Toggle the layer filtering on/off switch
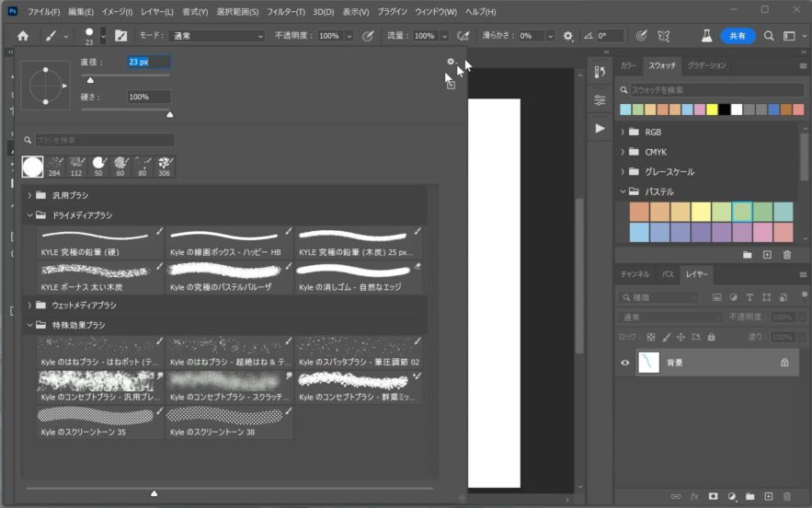The height and width of the screenshot is (508, 812). (x=804, y=296)
